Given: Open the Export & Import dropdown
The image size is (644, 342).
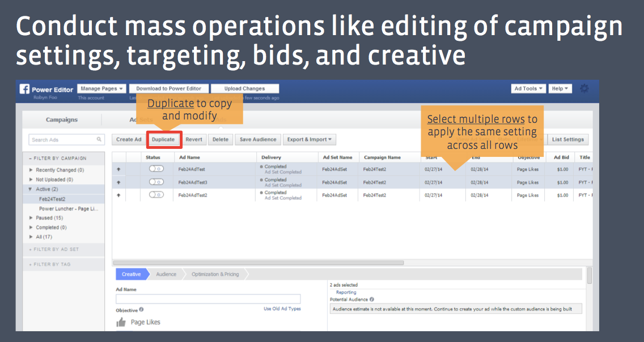Looking at the screenshot, I should 310,139.
